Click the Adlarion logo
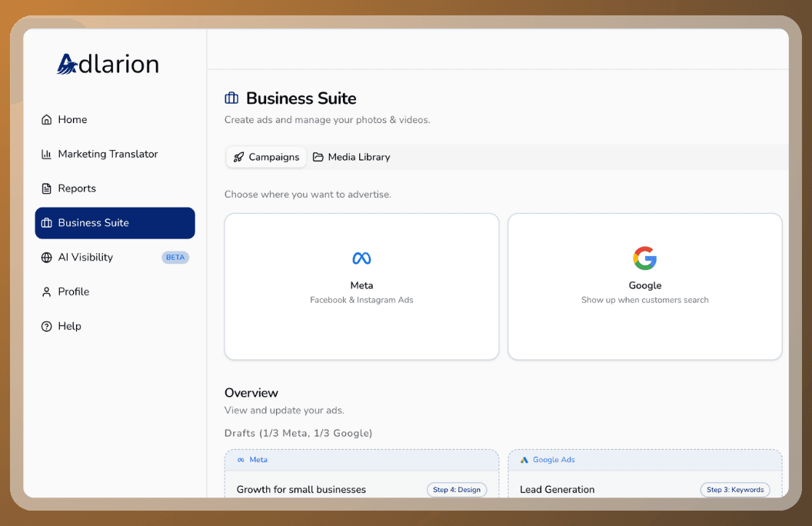The height and width of the screenshot is (526, 812). (x=108, y=64)
